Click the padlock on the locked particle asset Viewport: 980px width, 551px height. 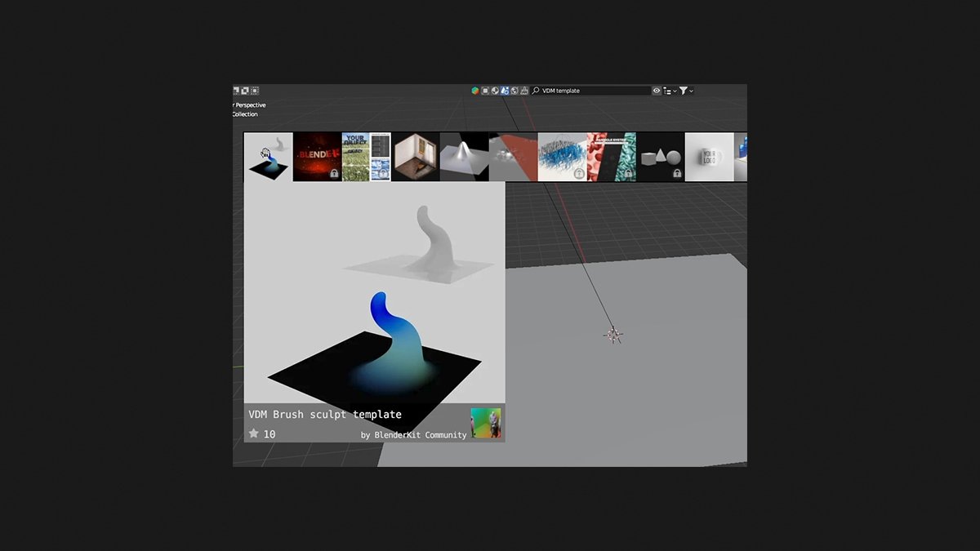628,174
